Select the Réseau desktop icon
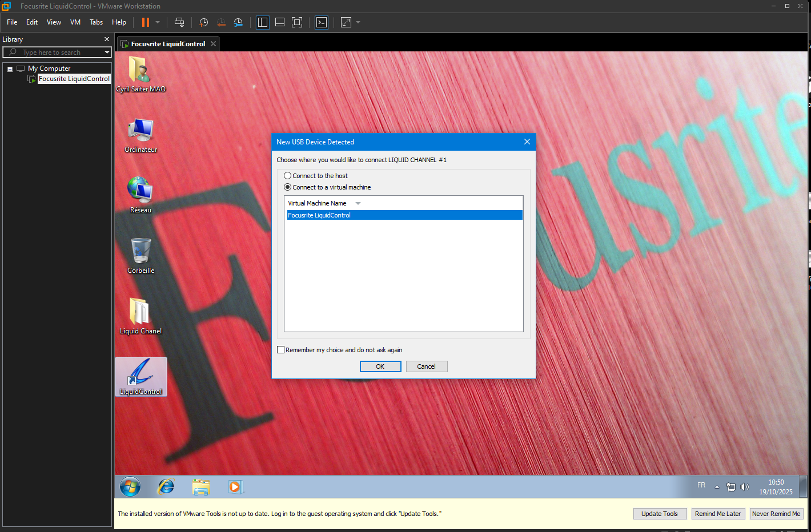 point(140,195)
